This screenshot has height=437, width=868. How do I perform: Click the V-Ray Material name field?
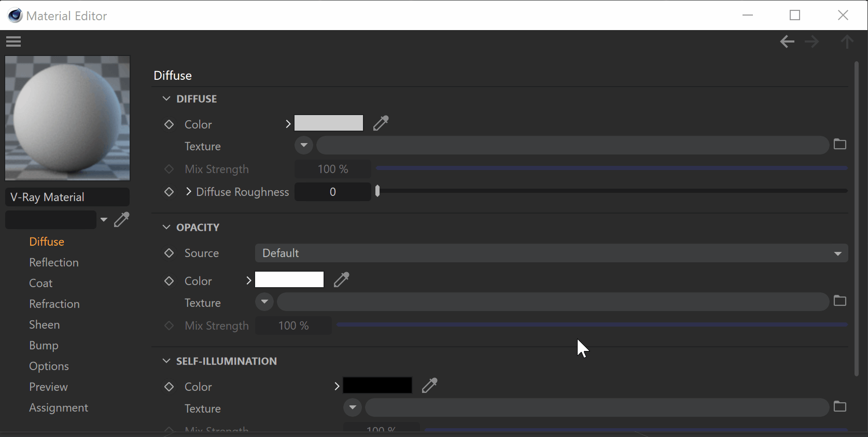point(67,197)
